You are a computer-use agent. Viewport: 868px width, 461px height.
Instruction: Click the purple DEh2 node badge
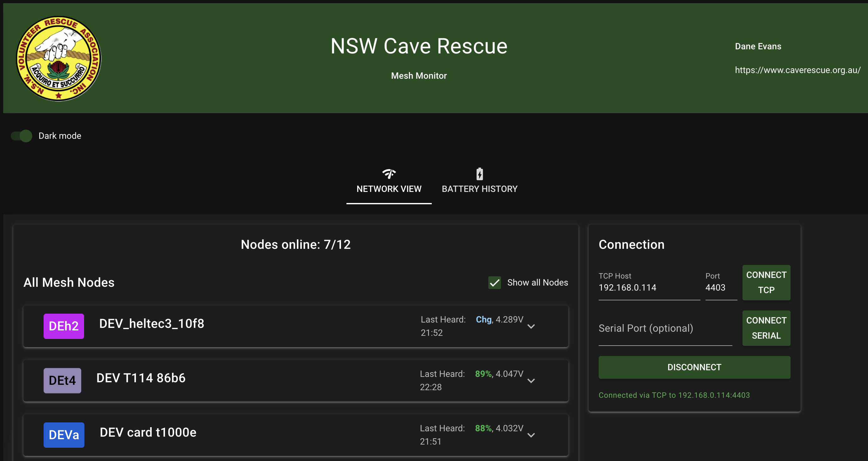[64, 326]
